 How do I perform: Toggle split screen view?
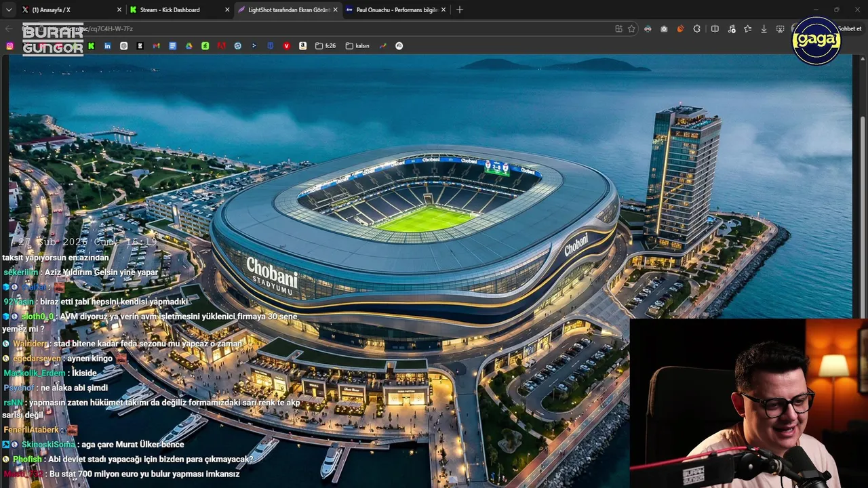[715, 28]
